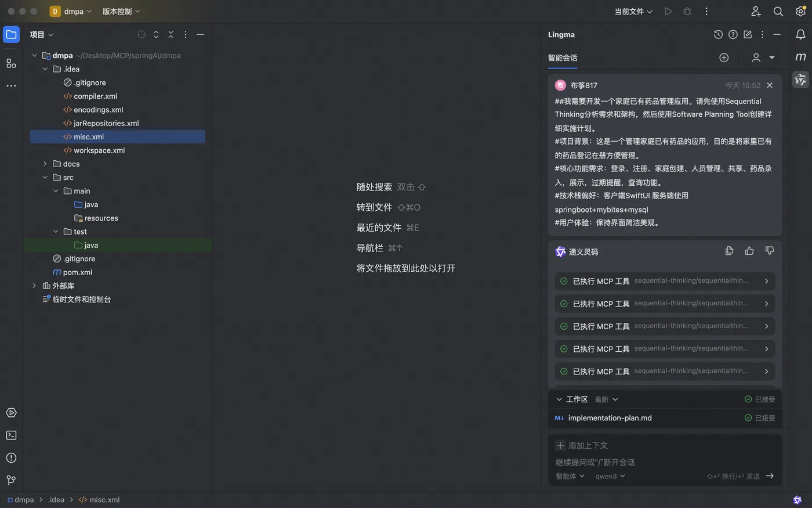Open IDE settings gear
The width and height of the screenshot is (812, 508).
click(800, 11)
